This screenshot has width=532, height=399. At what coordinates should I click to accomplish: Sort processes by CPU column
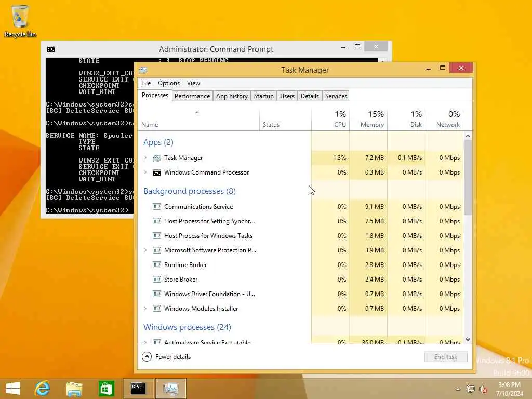tap(330, 119)
